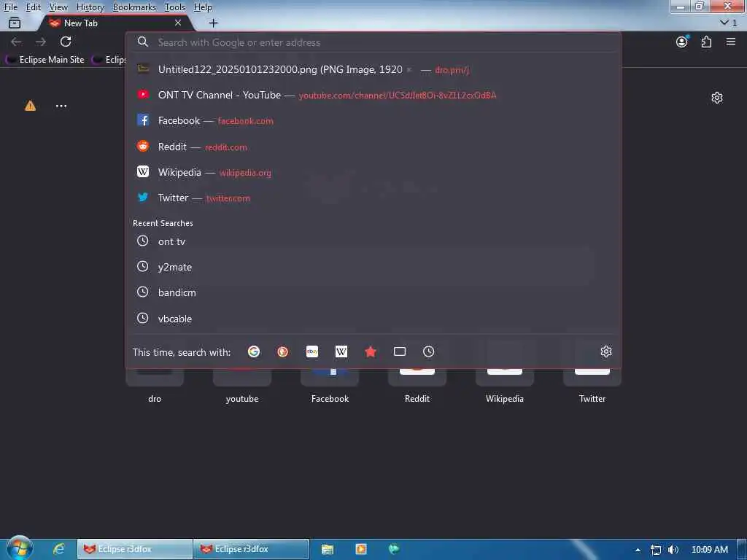Open the Facebook shortcut tile
This screenshot has height=560, width=747.
tap(330, 386)
